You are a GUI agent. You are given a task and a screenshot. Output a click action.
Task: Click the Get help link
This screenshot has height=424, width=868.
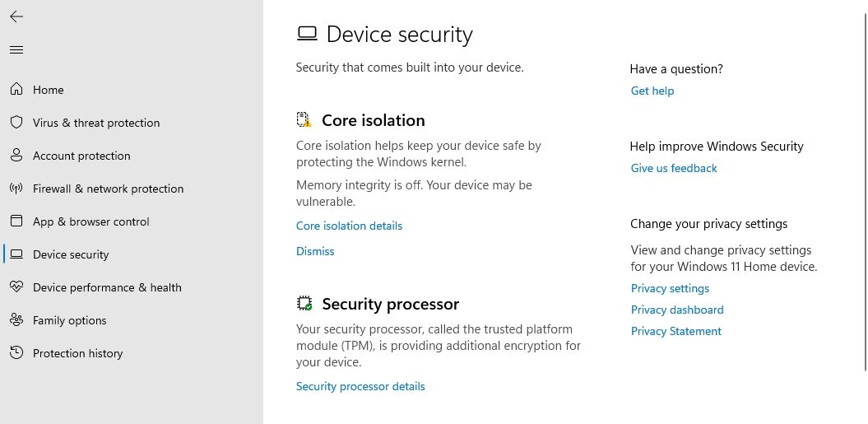[652, 91]
